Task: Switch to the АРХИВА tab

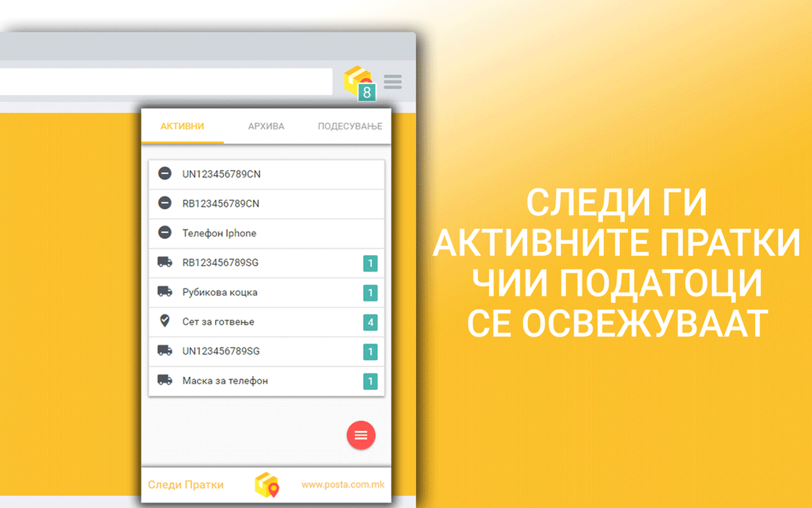Action: click(265, 126)
